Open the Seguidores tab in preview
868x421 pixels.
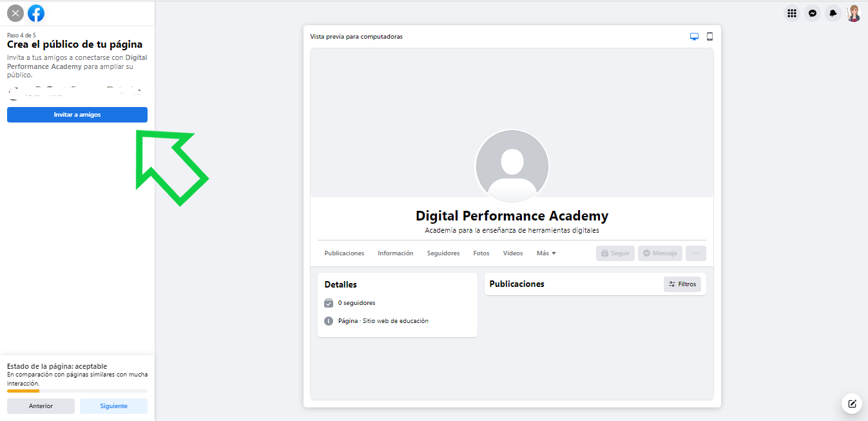(443, 253)
